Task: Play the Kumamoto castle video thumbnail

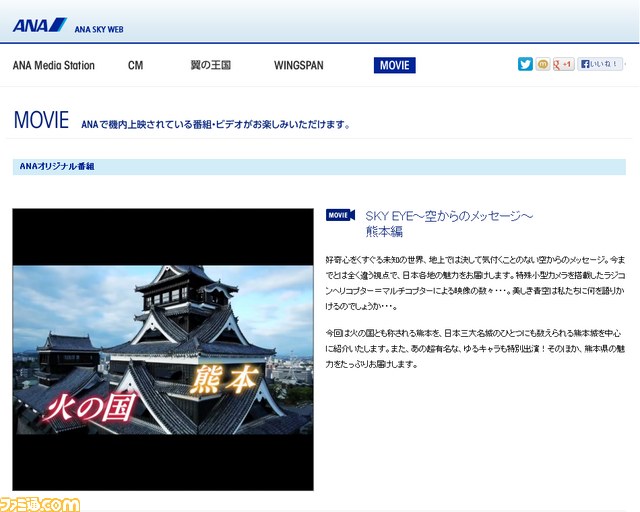Action: pyautogui.click(x=163, y=349)
